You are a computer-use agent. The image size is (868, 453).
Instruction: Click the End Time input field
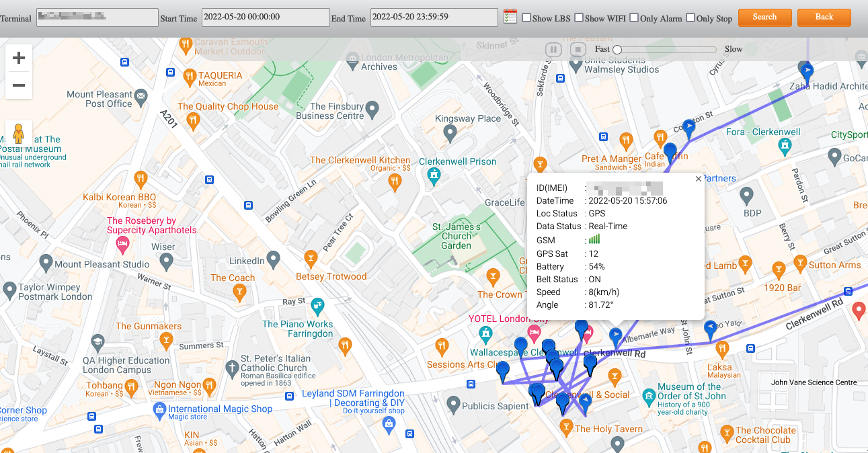point(434,17)
